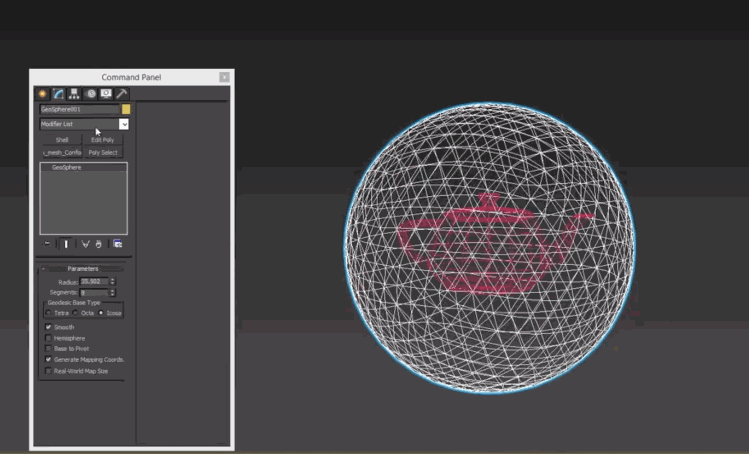Open the Motion panel tab
This screenshot has width=749, height=454.
coord(91,94)
